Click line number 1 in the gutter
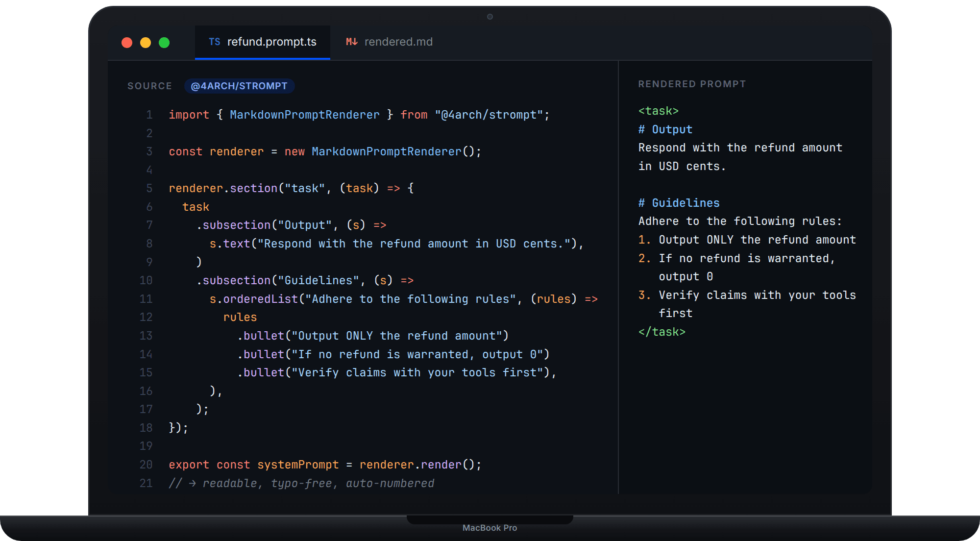 (149, 115)
